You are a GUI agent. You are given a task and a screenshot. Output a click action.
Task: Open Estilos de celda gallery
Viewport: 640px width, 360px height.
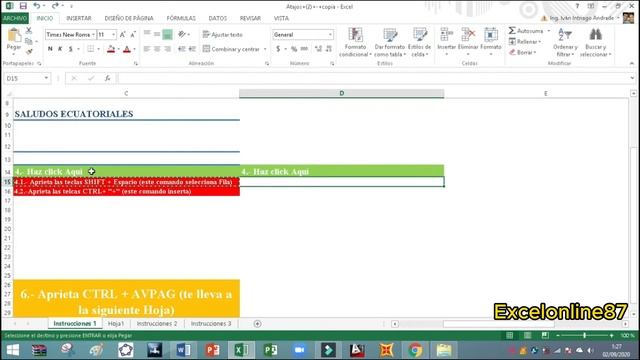(x=420, y=42)
